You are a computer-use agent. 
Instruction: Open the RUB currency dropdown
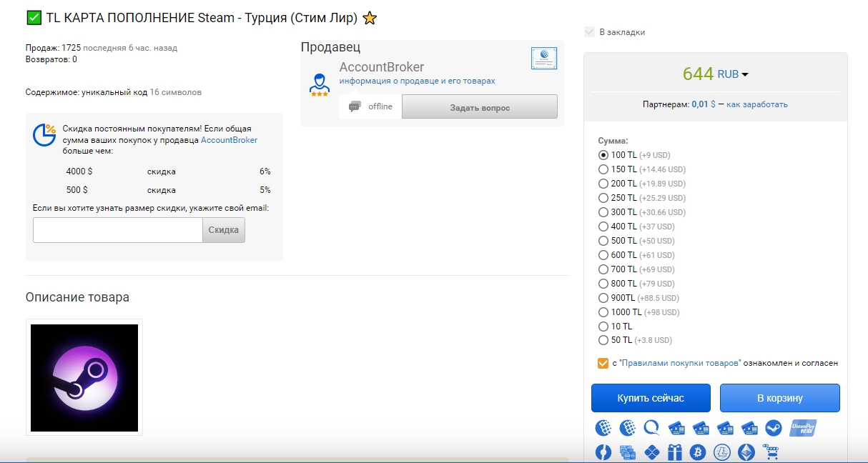(x=733, y=74)
